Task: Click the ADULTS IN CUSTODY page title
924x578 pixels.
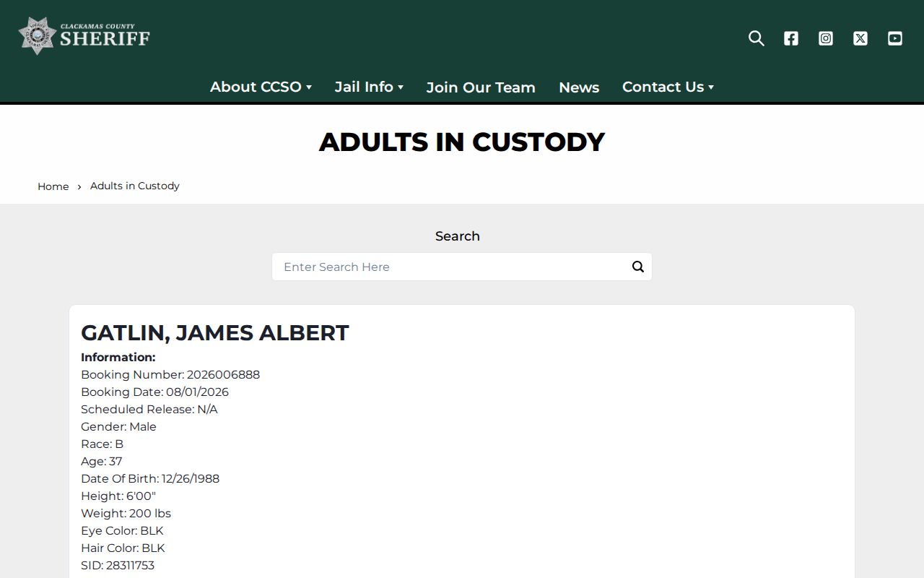Action: coord(462,142)
